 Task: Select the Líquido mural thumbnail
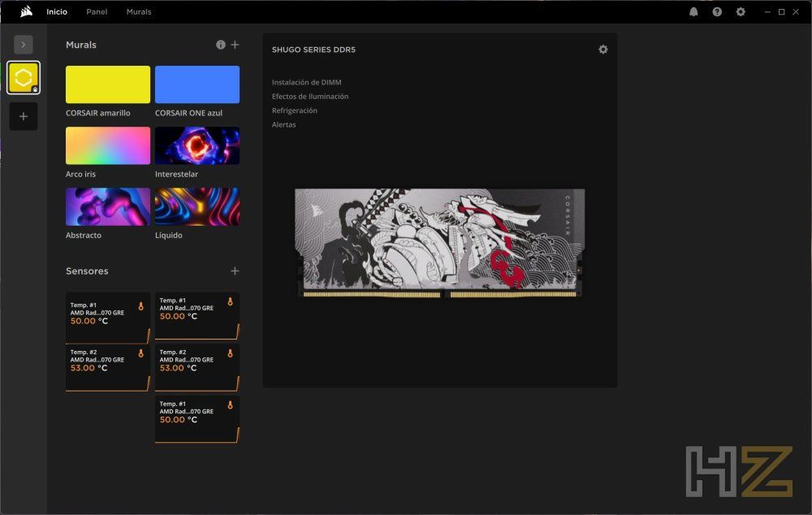[197, 206]
